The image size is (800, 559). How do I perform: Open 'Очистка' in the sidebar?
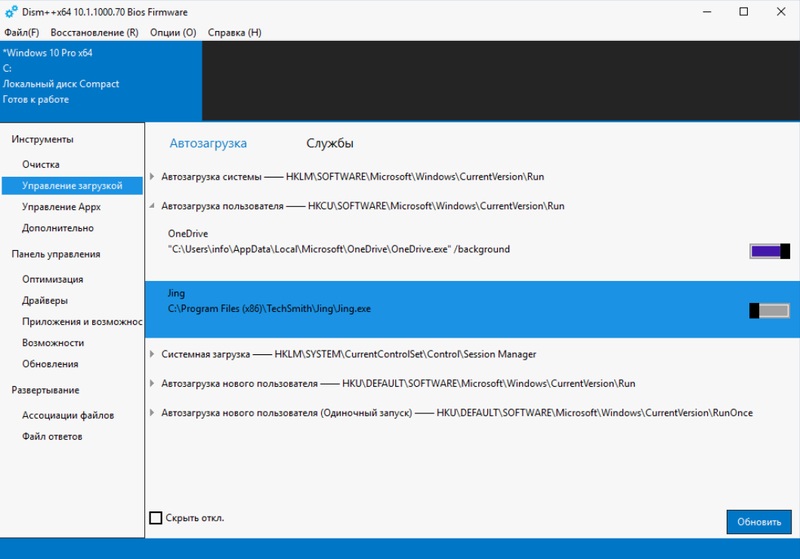click(x=41, y=164)
